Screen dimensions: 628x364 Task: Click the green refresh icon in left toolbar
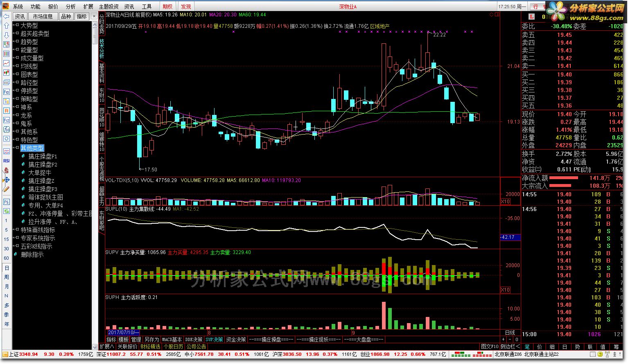[6, 211]
